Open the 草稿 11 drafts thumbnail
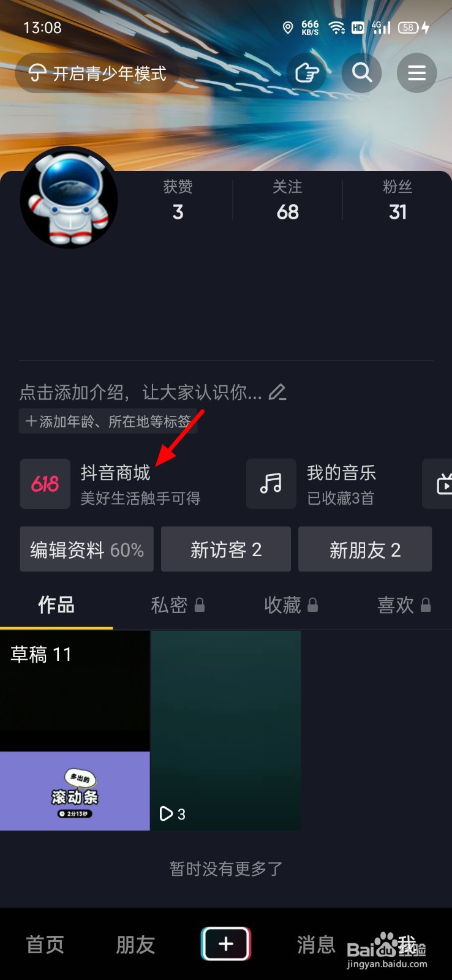Screen dimensions: 452x980 pyautogui.click(x=75, y=731)
